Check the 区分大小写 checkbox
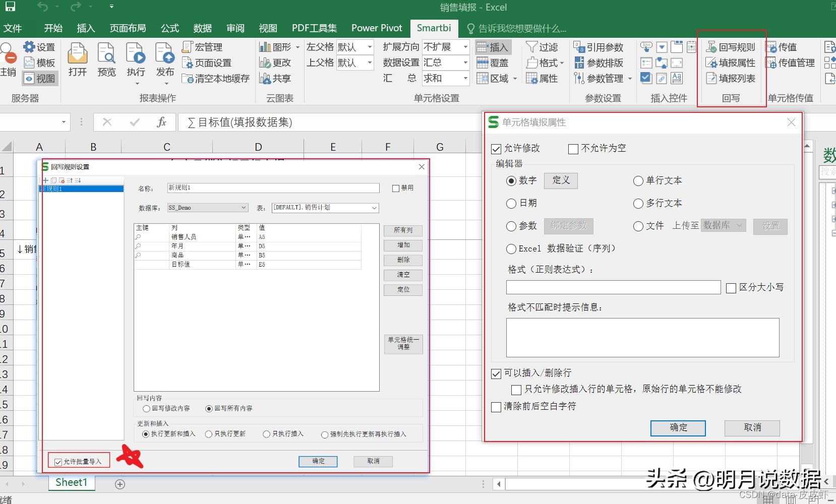 tap(731, 288)
